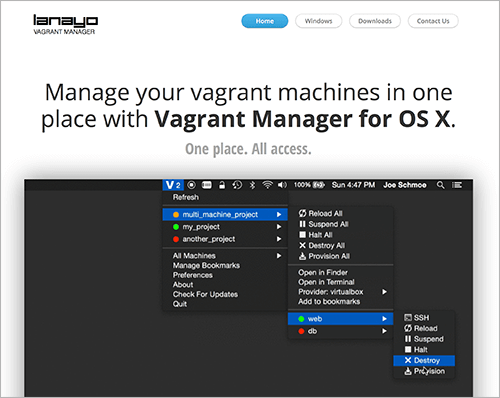Click the orange status dot of multi_machine_project
The image size is (500, 398).
click(x=176, y=215)
